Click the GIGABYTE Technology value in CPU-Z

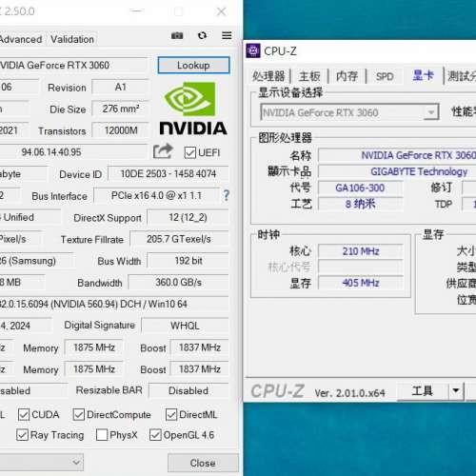coord(397,171)
